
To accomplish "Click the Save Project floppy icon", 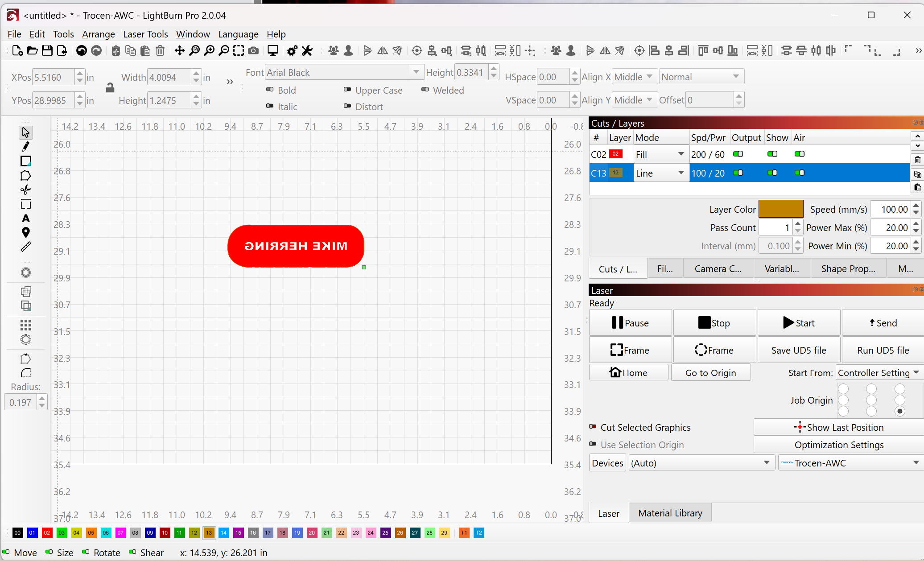I will pos(47,51).
